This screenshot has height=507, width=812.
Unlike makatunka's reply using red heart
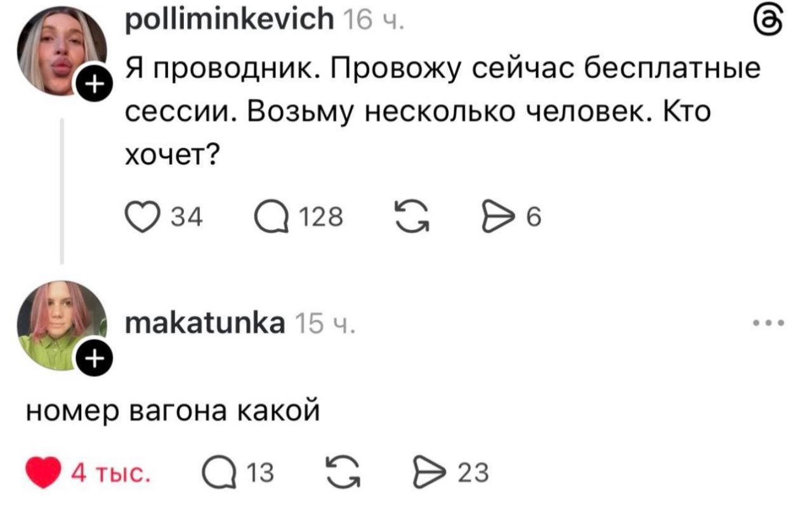point(44,473)
